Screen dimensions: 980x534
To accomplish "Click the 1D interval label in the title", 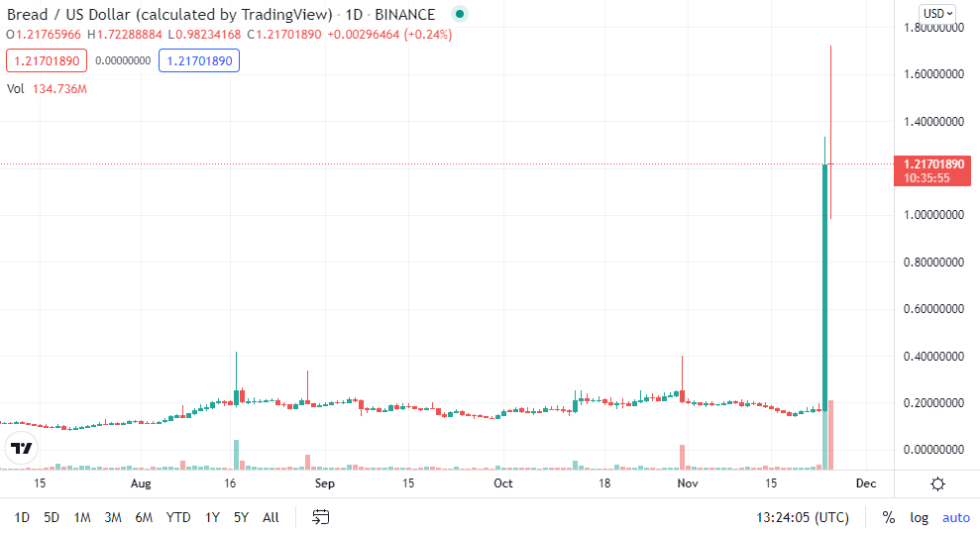I will click(x=355, y=14).
